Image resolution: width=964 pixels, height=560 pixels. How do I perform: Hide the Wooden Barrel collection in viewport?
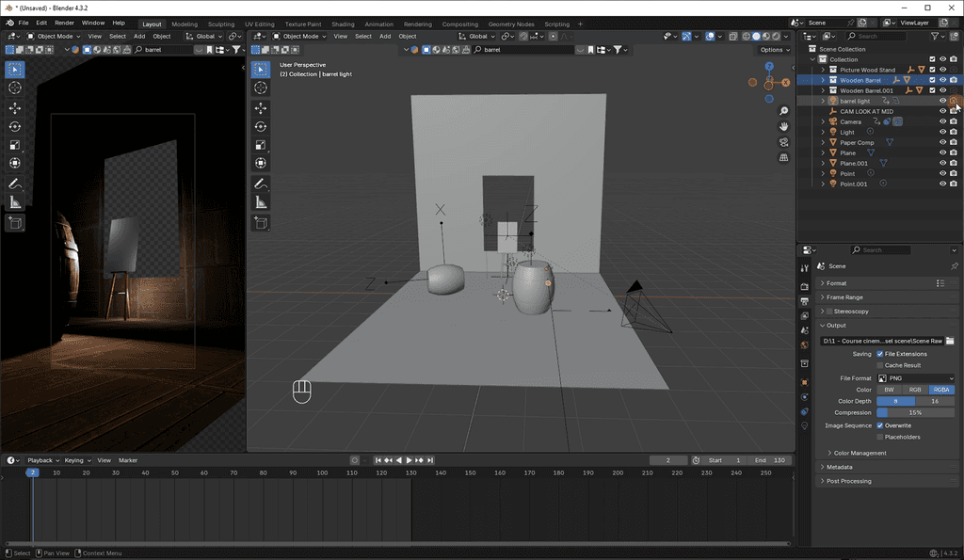[x=942, y=80]
